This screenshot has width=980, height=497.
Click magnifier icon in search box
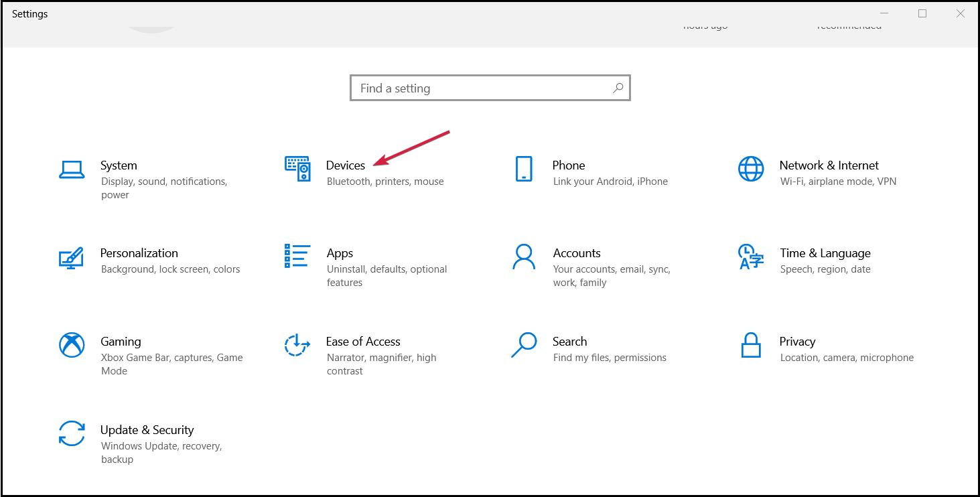pos(618,88)
